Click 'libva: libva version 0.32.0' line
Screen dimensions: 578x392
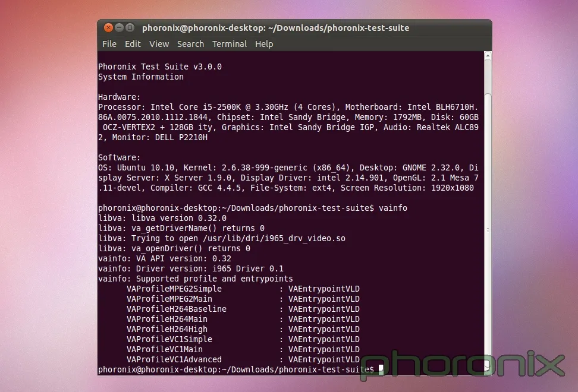tap(162, 218)
